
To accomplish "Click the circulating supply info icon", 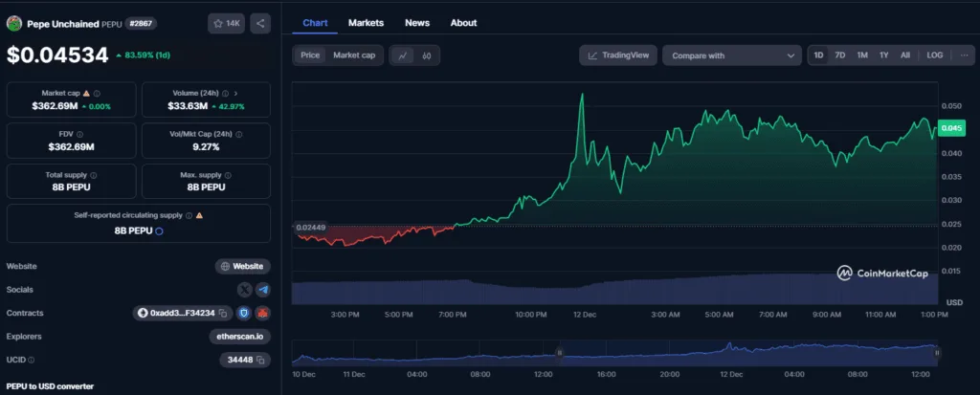I will point(189,215).
